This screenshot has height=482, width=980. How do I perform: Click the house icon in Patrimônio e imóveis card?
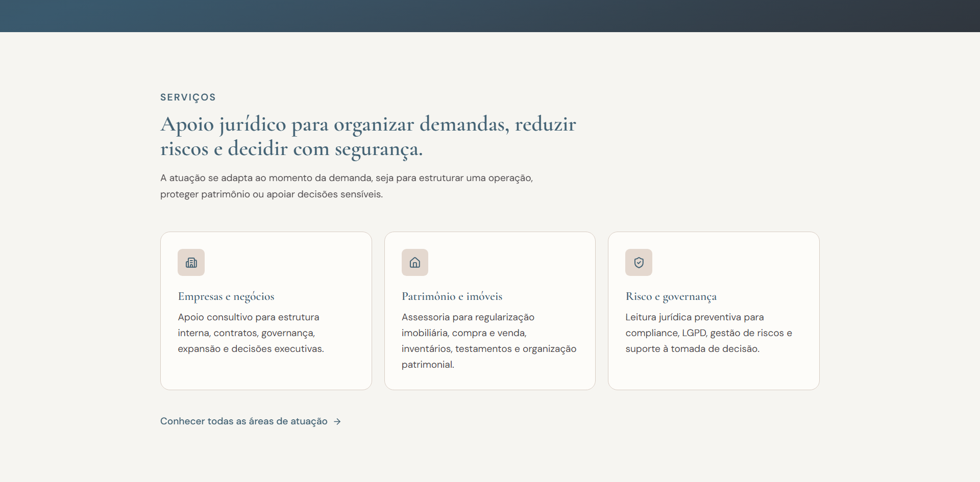coord(415,263)
